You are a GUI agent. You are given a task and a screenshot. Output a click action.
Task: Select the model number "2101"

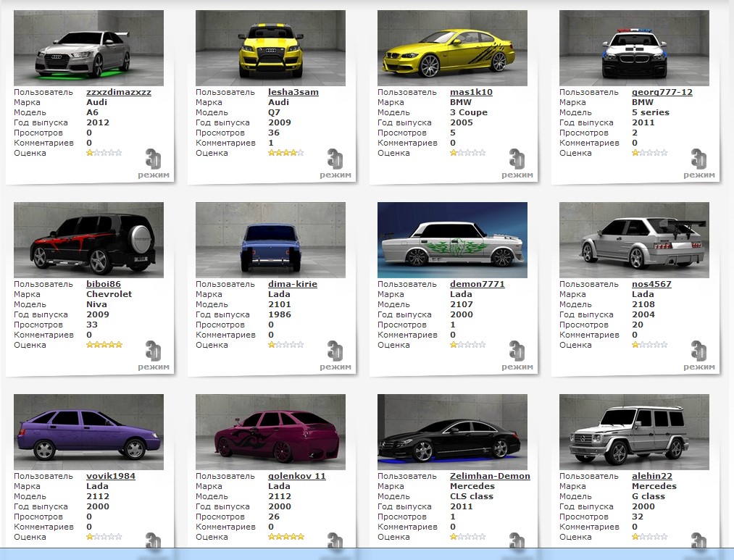[280, 304]
